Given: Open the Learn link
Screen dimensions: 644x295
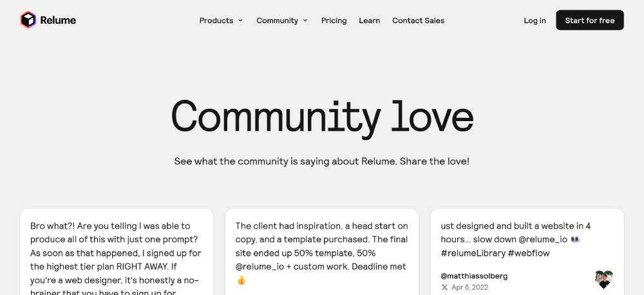Looking at the screenshot, I should [369, 21].
